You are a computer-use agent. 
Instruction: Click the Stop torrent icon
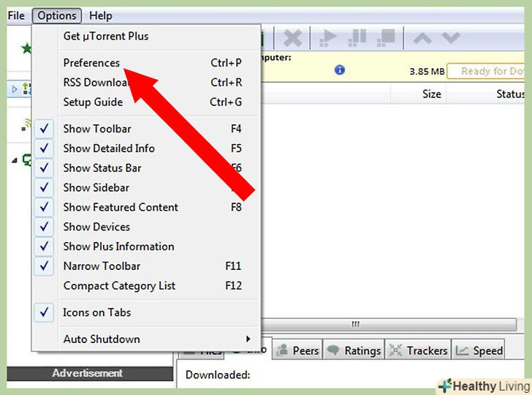[x=386, y=38]
